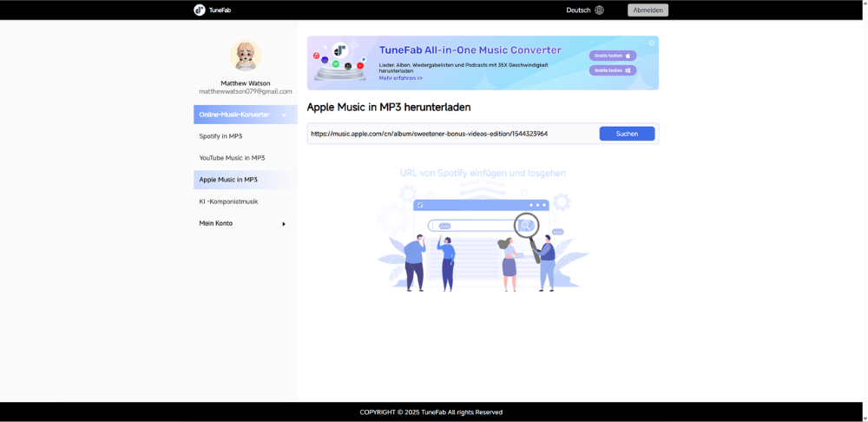Viewport: 868px width, 422px height.
Task: Click the user email matthewwatson079@gmail.com
Action: point(246,91)
